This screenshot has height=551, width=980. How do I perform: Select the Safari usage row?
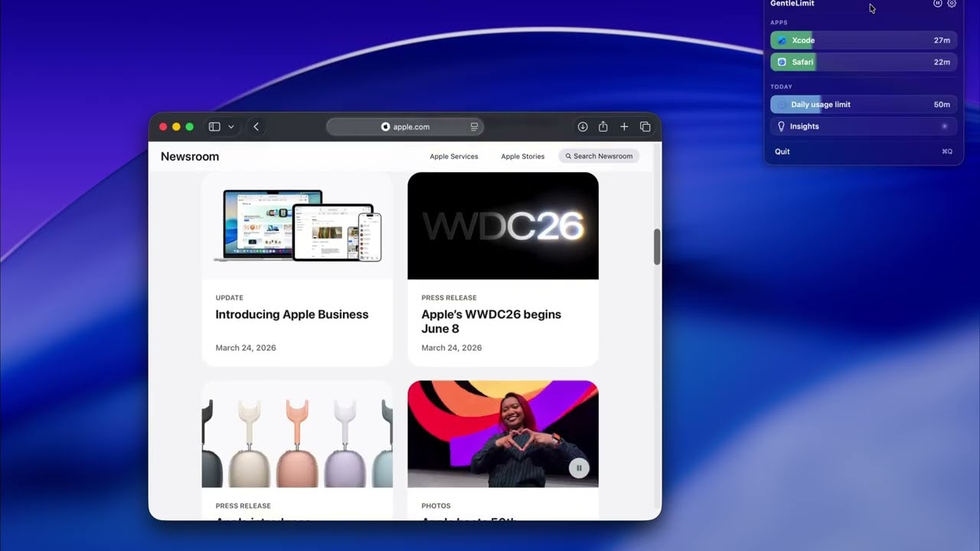tap(864, 62)
